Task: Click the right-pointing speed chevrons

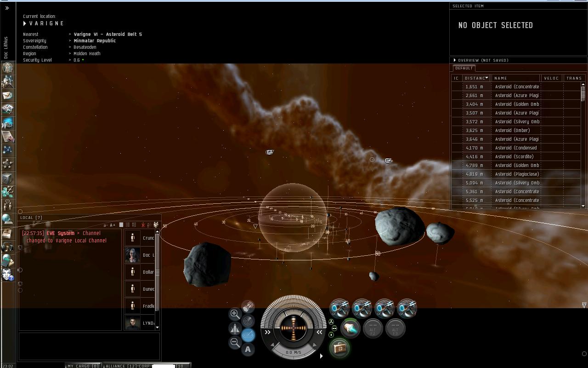Action: click(x=267, y=332)
